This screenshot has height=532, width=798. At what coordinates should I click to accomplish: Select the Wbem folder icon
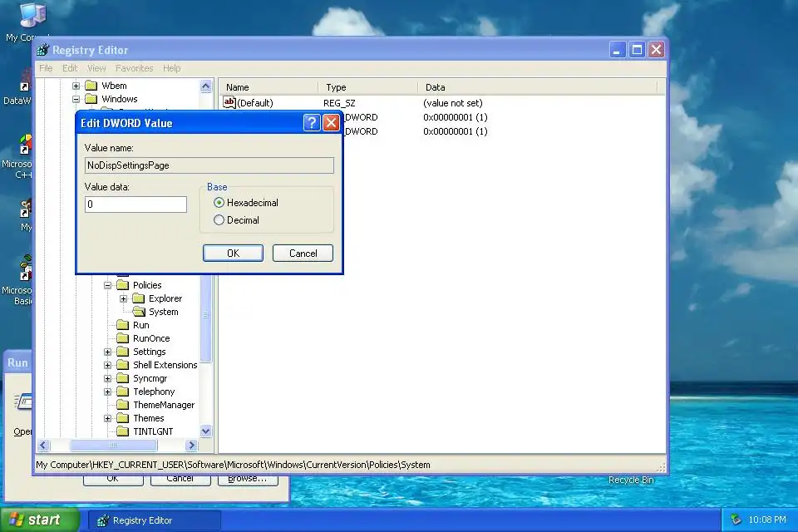[91, 86]
